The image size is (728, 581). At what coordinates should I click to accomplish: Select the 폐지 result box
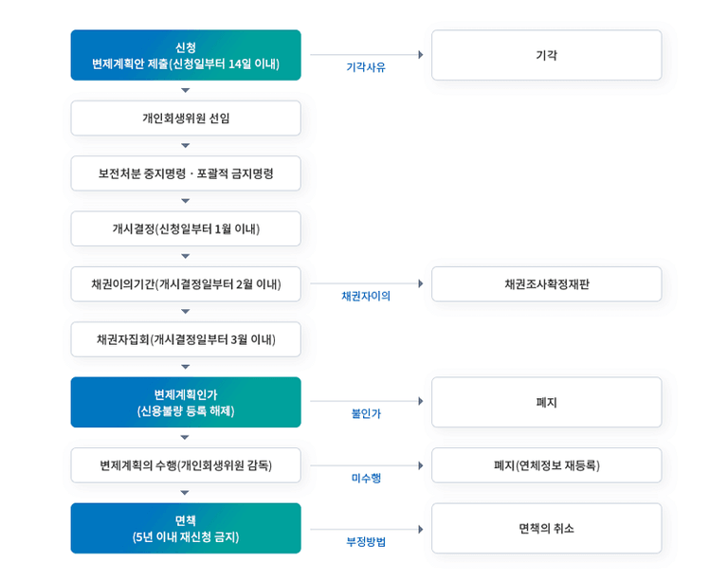[x=546, y=402]
